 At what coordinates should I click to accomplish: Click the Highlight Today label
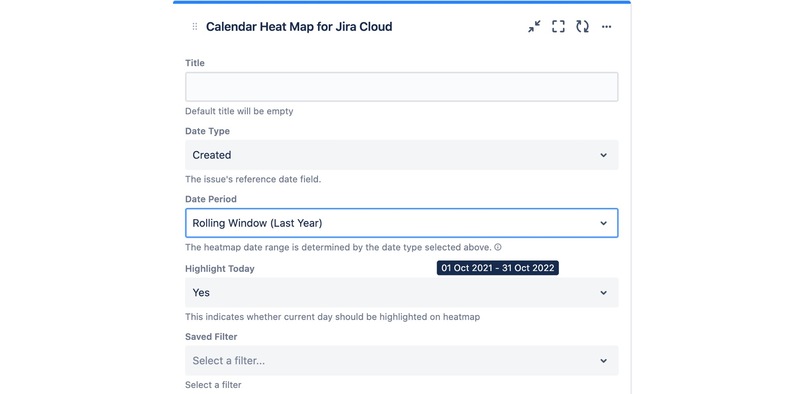tap(219, 268)
